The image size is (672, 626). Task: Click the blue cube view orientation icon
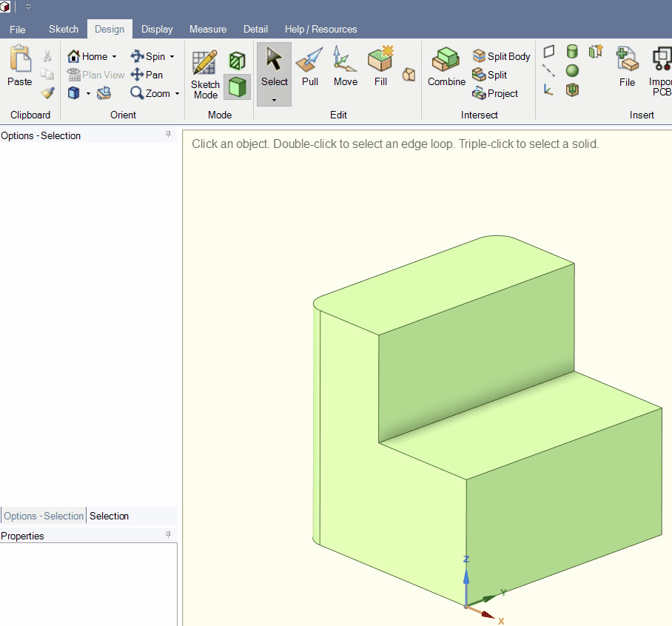click(x=74, y=93)
